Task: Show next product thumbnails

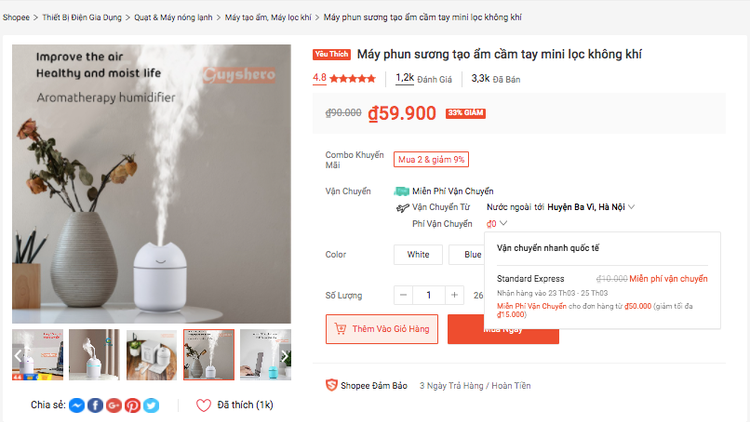Action: click(285, 355)
